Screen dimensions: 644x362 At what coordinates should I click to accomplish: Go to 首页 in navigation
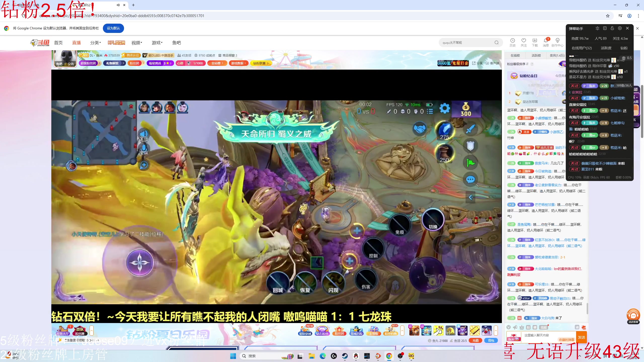point(58,43)
